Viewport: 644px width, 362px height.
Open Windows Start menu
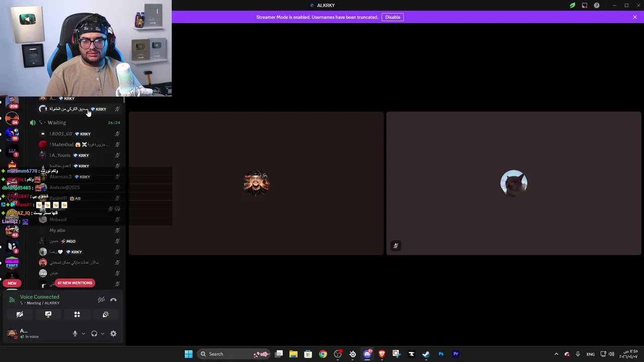coord(189,354)
